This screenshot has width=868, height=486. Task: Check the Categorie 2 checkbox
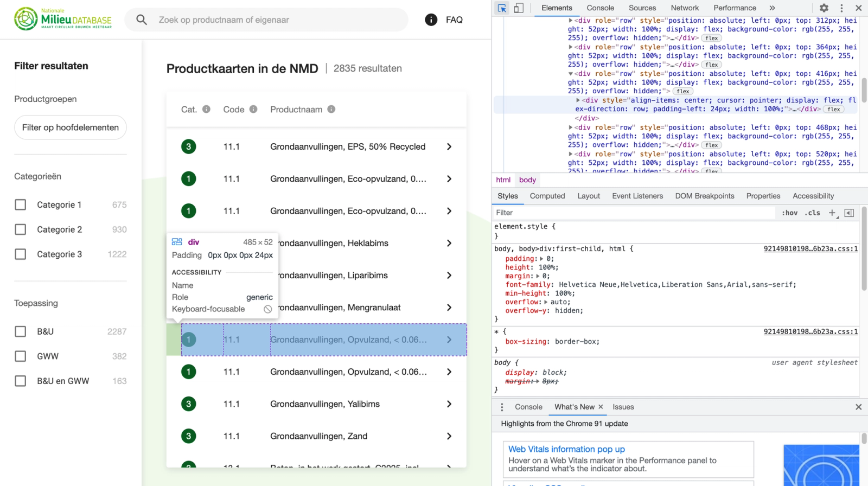(21, 229)
